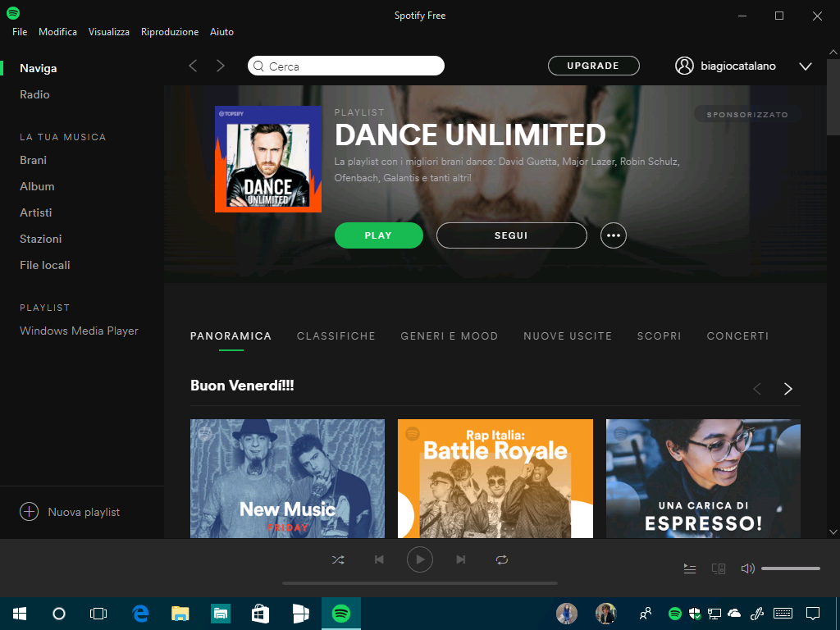This screenshot has height=630, width=840.
Task: Show next items in Buon Venerdì carousel
Action: point(788,388)
